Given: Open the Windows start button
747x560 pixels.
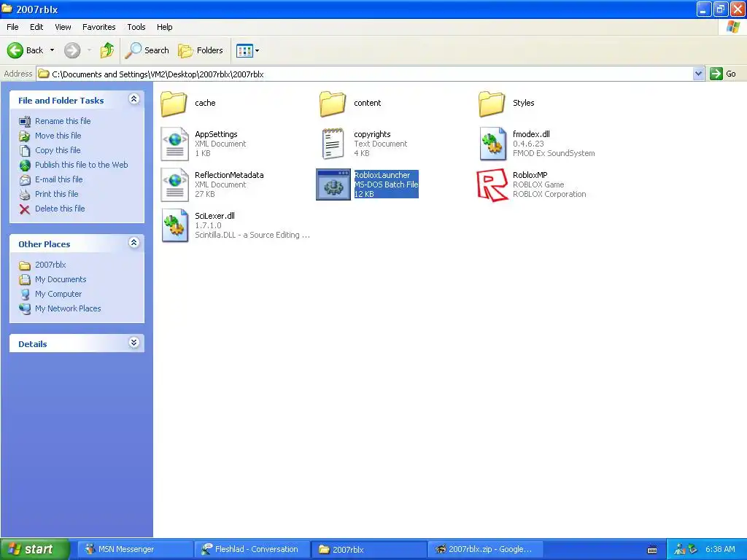Looking at the screenshot, I should tap(35, 549).
